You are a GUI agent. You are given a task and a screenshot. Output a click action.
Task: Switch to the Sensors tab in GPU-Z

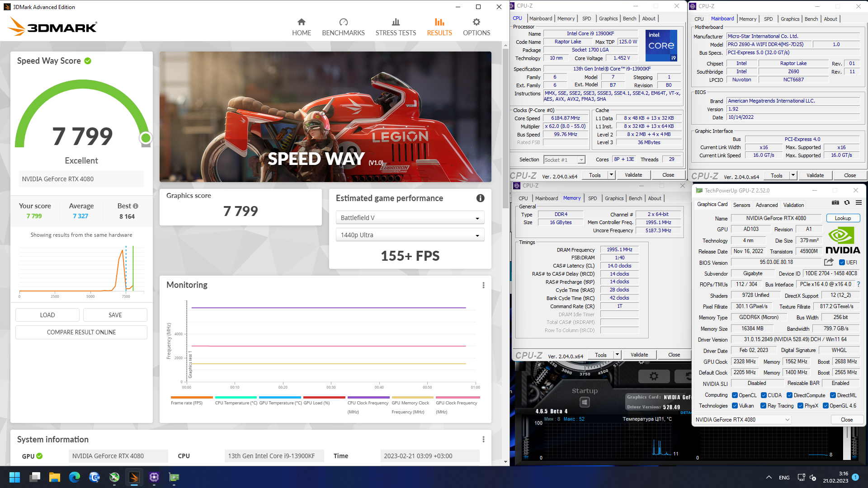click(741, 205)
